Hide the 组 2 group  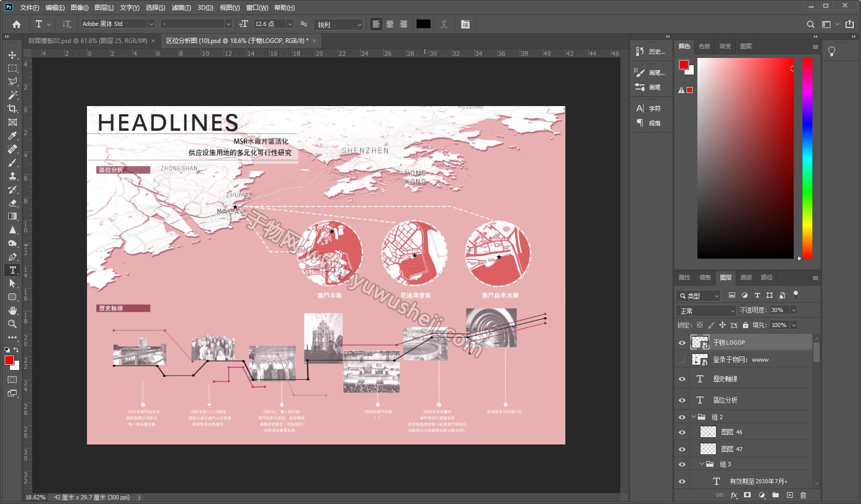click(682, 417)
